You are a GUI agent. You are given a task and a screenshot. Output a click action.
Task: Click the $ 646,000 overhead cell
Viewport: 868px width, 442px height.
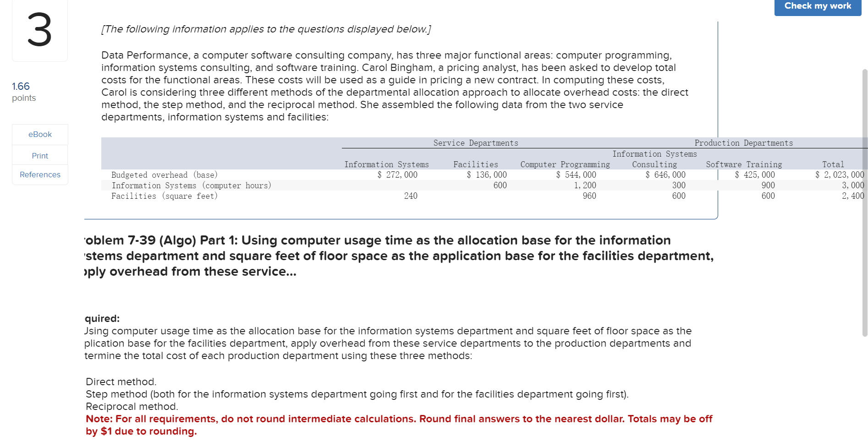[x=665, y=175]
